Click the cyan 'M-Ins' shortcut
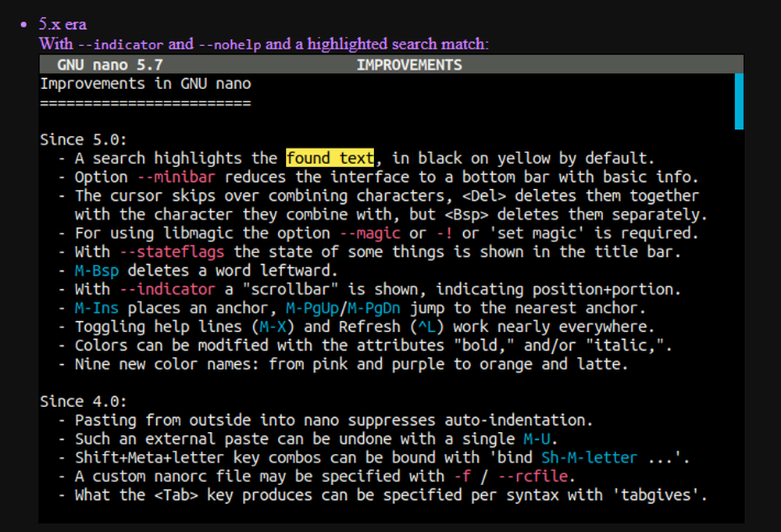The height and width of the screenshot is (532, 781). [97, 308]
